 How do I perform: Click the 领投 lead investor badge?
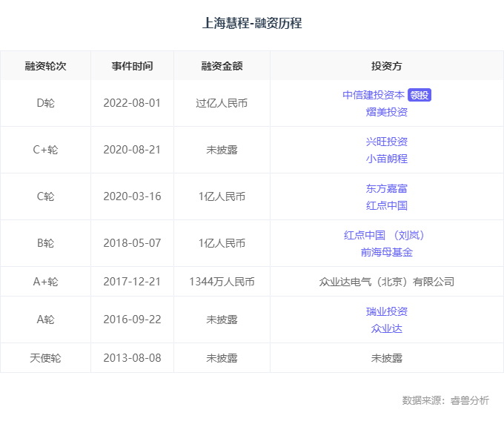(x=420, y=95)
